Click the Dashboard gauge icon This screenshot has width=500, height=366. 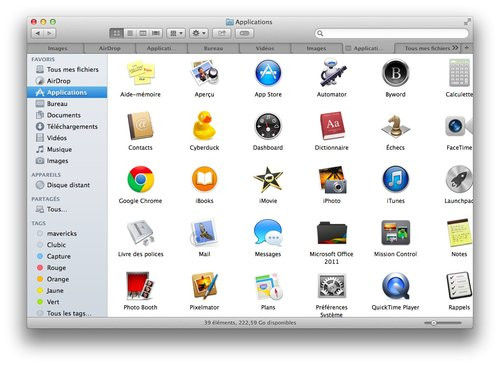(268, 126)
